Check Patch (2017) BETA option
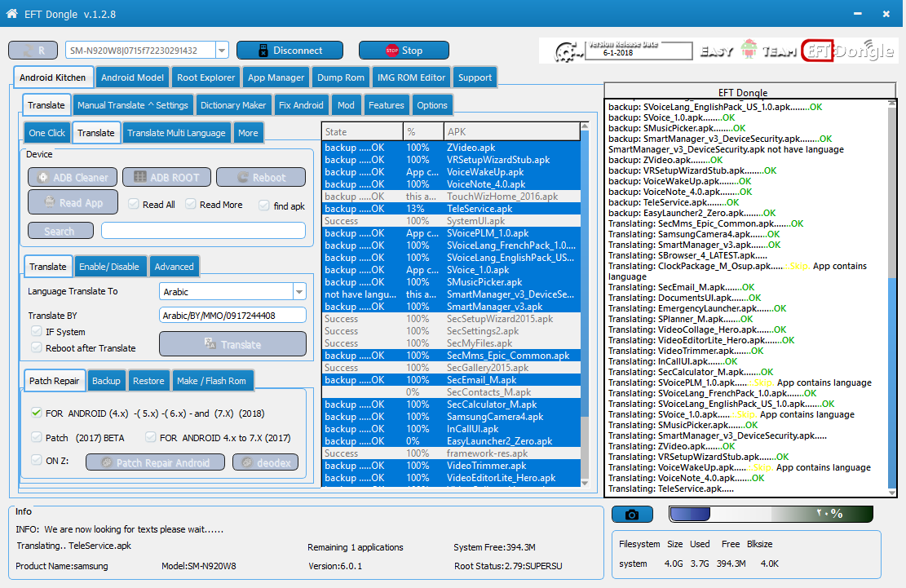This screenshot has height=588, width=906. [x=37, y=436]
